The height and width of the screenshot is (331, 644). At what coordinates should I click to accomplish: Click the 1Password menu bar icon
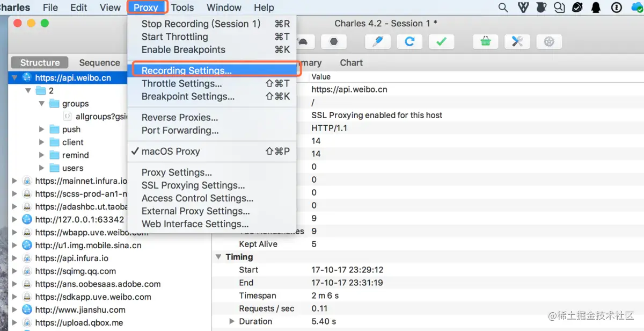point(617,8)
